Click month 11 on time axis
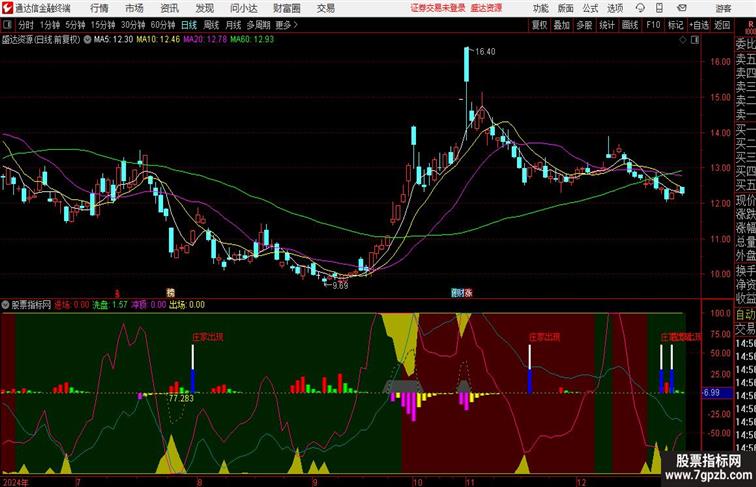This screenshot has width=756, height=487. (470, 482)
